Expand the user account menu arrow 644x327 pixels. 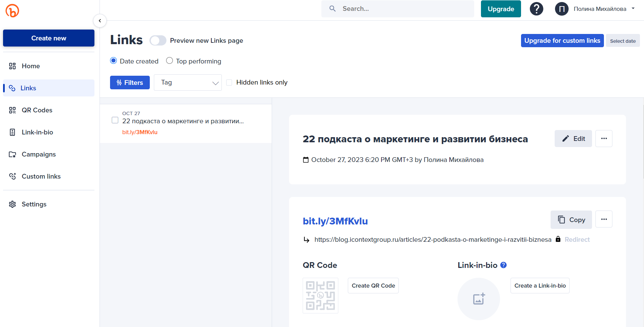(633, 8)
